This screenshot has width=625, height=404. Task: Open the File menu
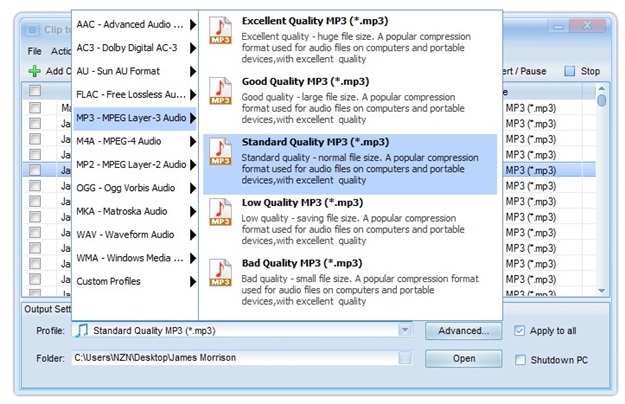[35, 51]
